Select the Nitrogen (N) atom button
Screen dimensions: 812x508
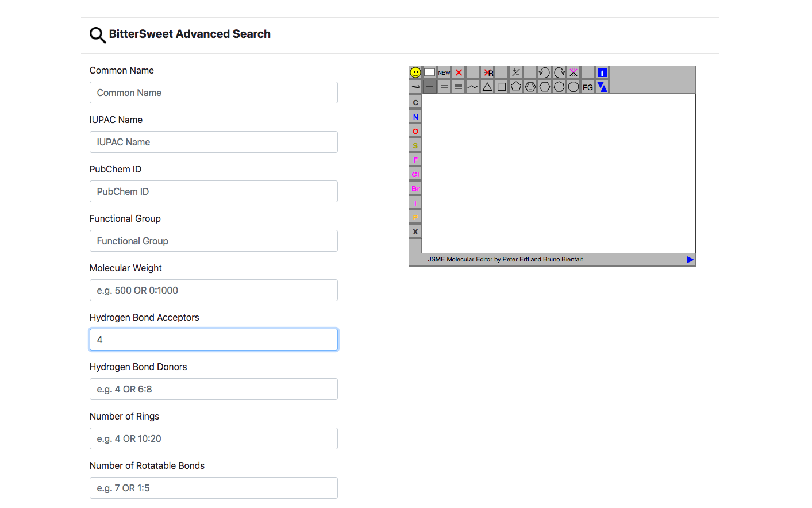[415, 117]
